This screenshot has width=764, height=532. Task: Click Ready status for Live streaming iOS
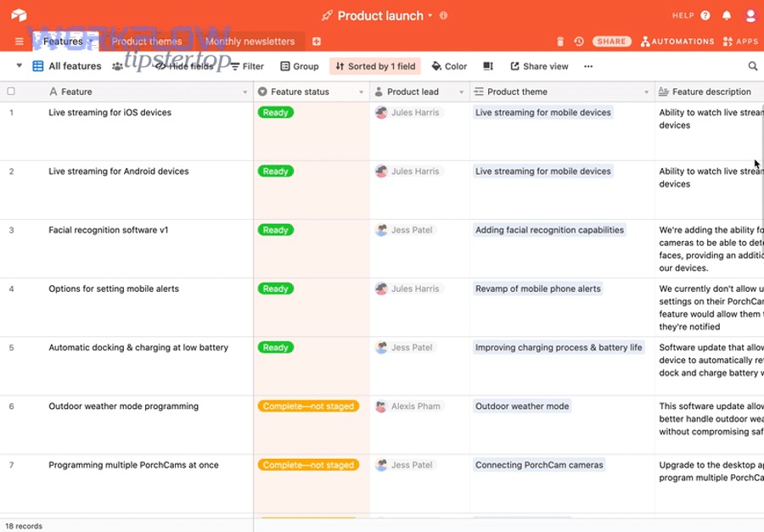tap(276, 113)
